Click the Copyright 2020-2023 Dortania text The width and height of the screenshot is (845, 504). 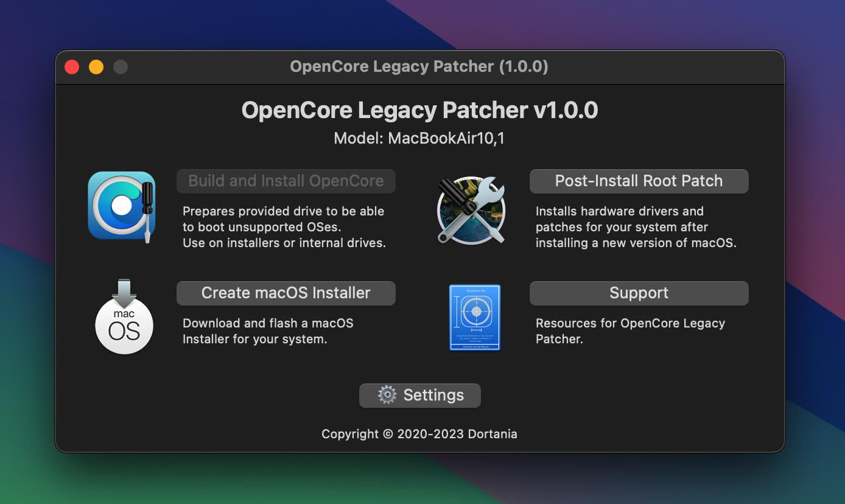coord(419,434)
